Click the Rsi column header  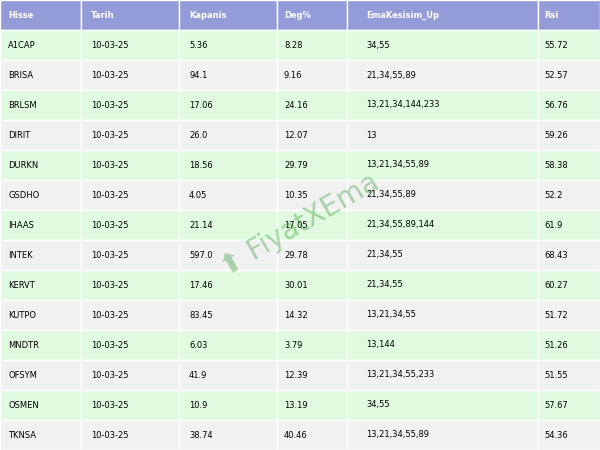569,15
